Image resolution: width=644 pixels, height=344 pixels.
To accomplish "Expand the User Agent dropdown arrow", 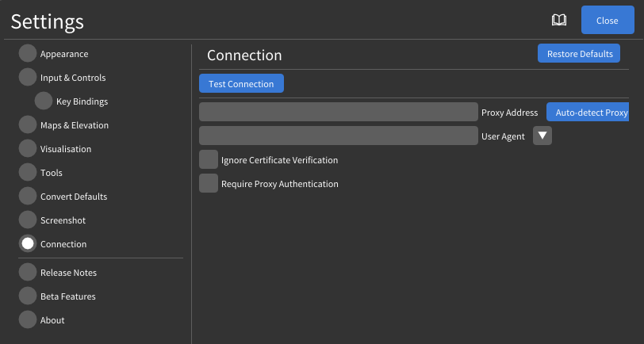I will click(542, 136).
